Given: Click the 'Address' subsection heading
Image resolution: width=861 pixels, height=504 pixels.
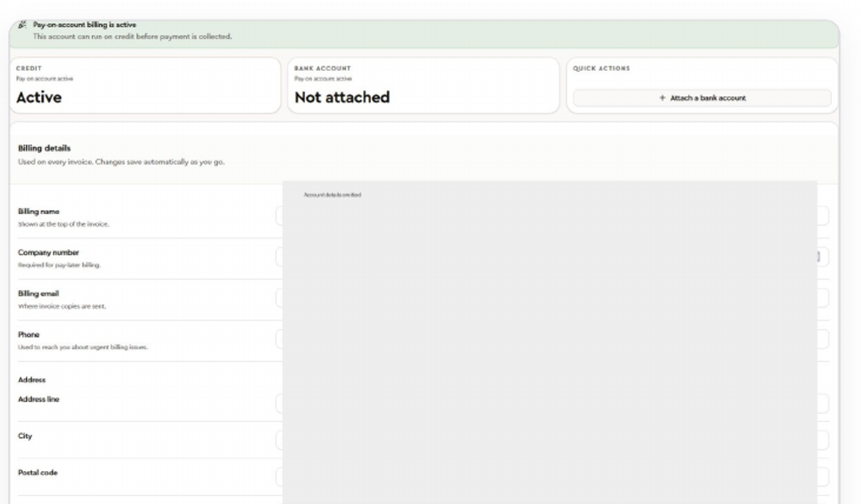Looking at the screenshot, I should pos(32,380).
